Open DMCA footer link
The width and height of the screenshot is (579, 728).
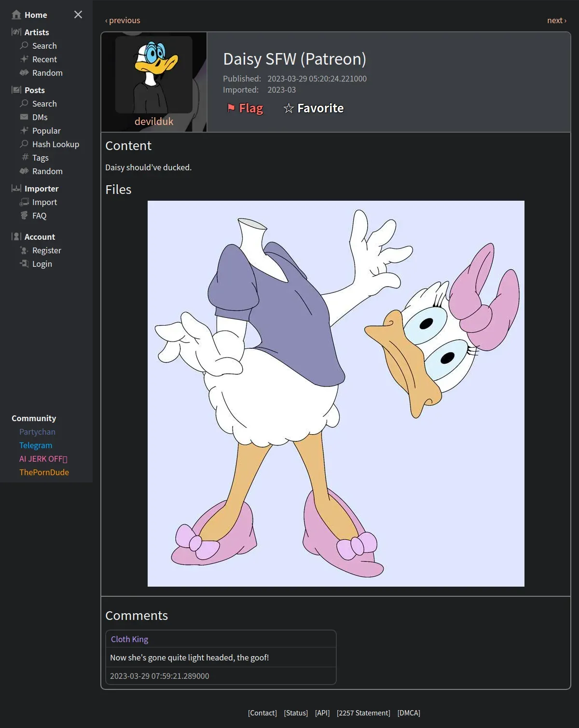click(x=409, y=713)
